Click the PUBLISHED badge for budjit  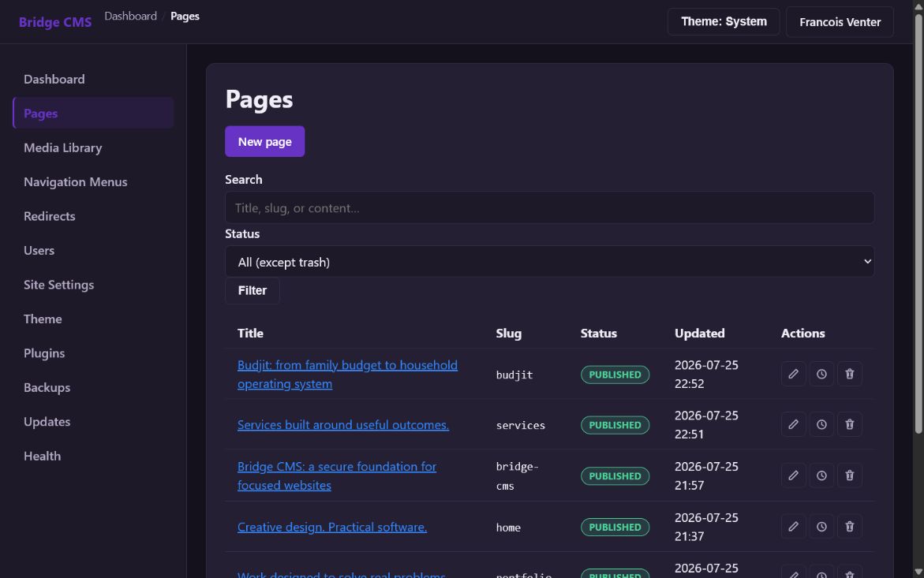coord(615,375)
